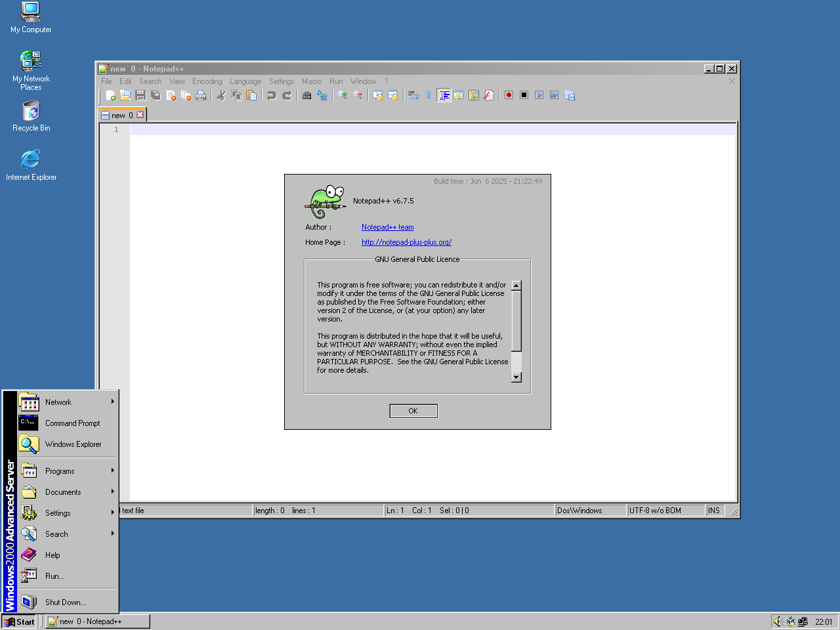Click the Close document toolbar icon
840x630 pixels.
click(171, 95)
